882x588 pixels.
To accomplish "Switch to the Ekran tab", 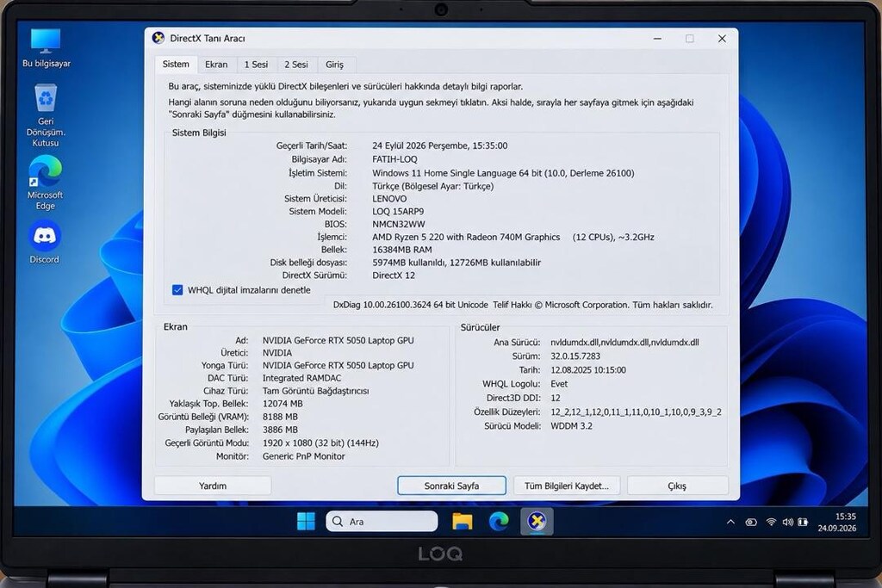I will (216, 65).
